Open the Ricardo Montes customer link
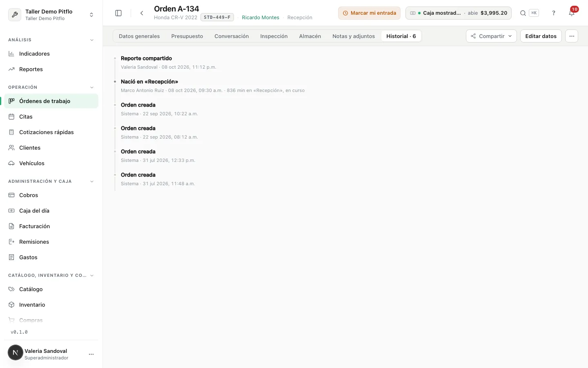 (261, 18)
